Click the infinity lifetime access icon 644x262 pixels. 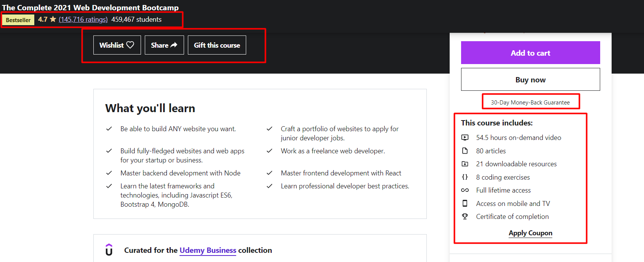point(465,190)
